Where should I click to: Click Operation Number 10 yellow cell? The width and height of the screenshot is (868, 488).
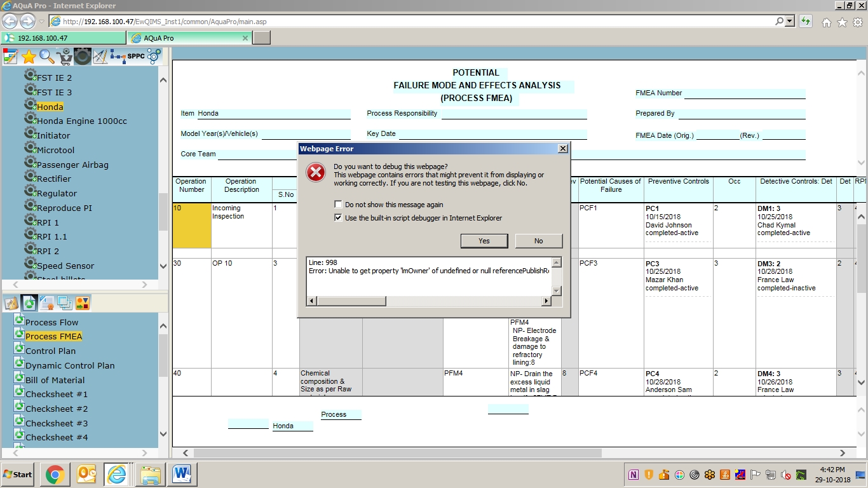[192, 225]
